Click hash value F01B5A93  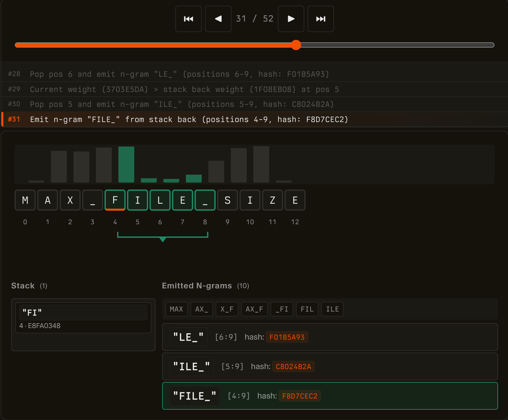coord(287,337)
